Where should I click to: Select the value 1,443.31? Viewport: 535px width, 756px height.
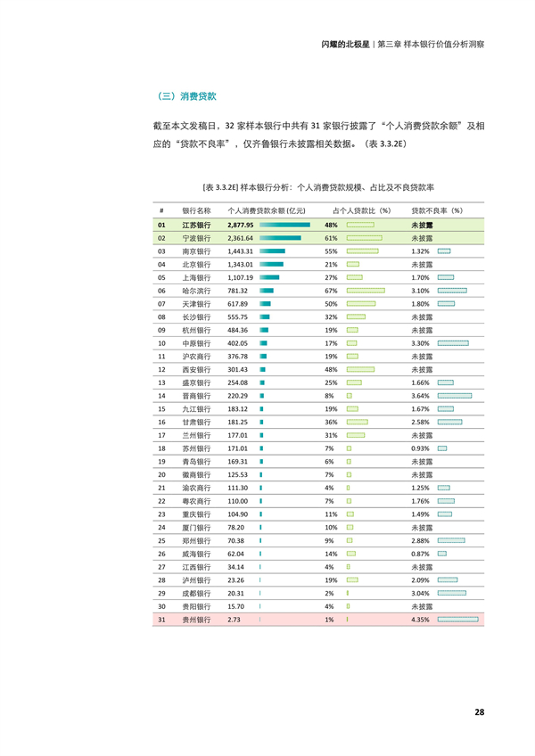(x=240, y=251)
